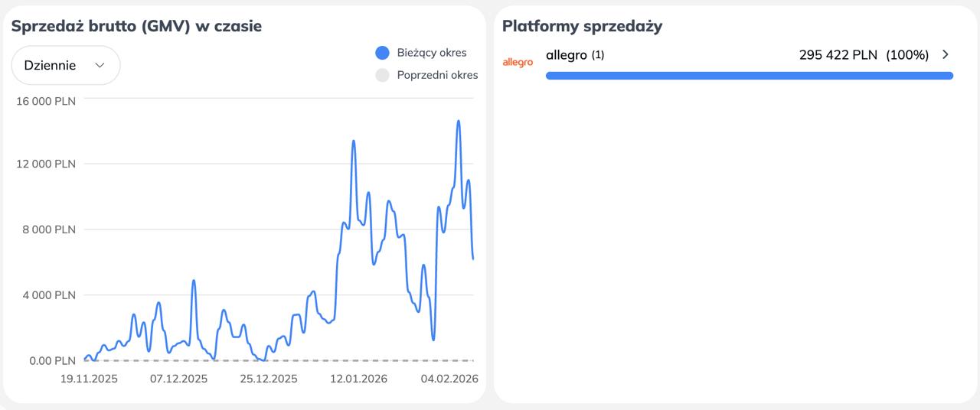Click the allegro sales progress bar
Viewport: 980px width, 410px height.
pos(750,76)
